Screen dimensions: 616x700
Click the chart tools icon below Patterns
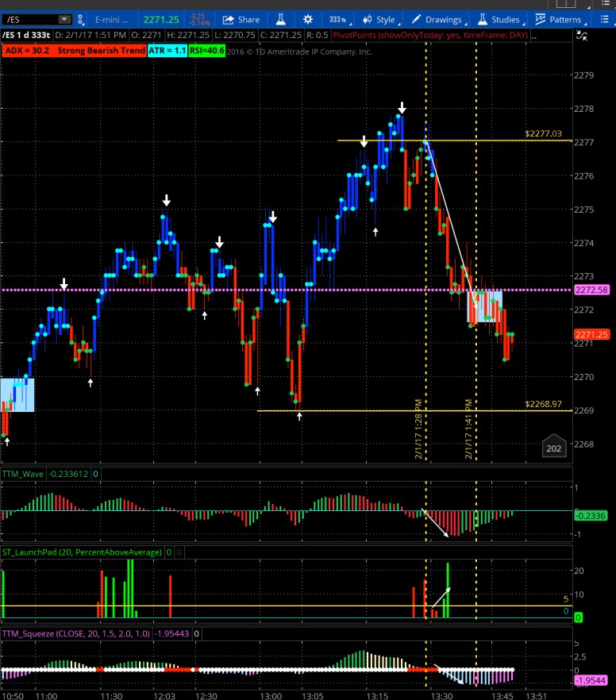click(x=582, y=36)
